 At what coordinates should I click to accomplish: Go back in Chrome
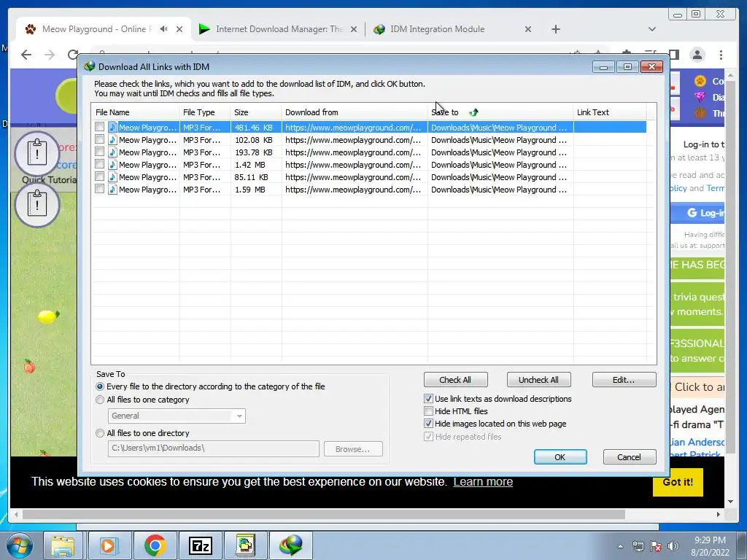pos(26,55)
